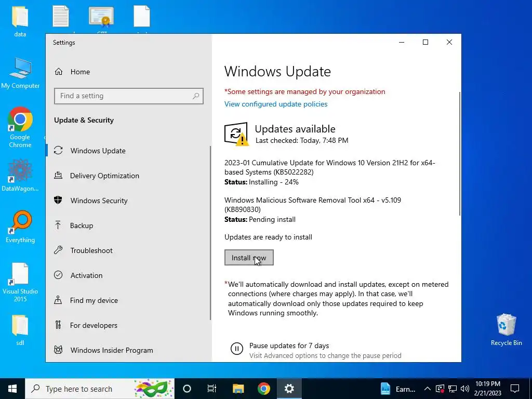
Task: Open Cortana circle on taskbar
Action: 187,389
